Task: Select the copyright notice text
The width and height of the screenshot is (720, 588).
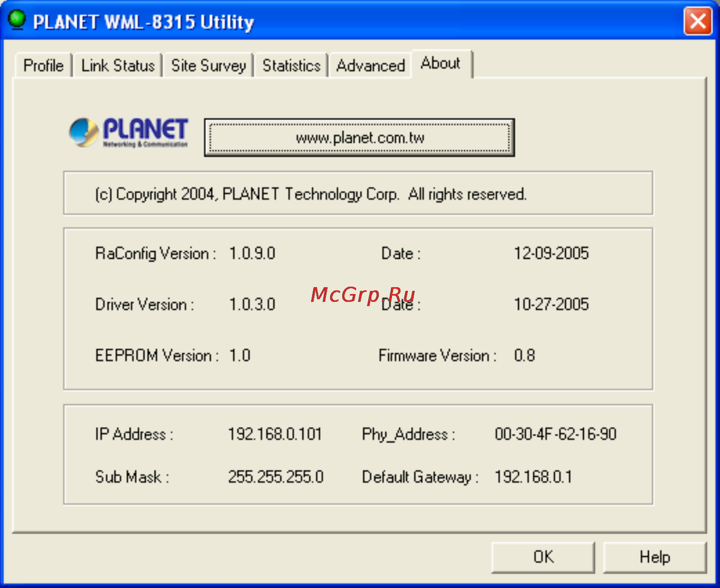Action: (x=311, y=194)
